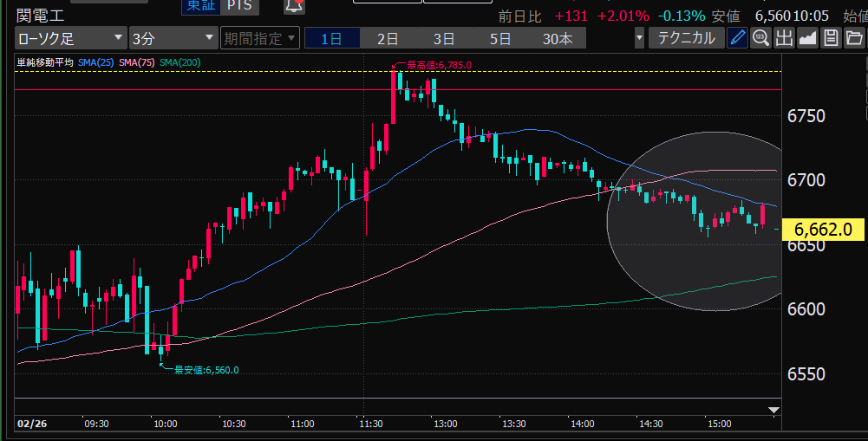Image resolution: width=868 pixels, height=441 pixels.
Task: Select the 2日 period tab
Action: (387, 38)
